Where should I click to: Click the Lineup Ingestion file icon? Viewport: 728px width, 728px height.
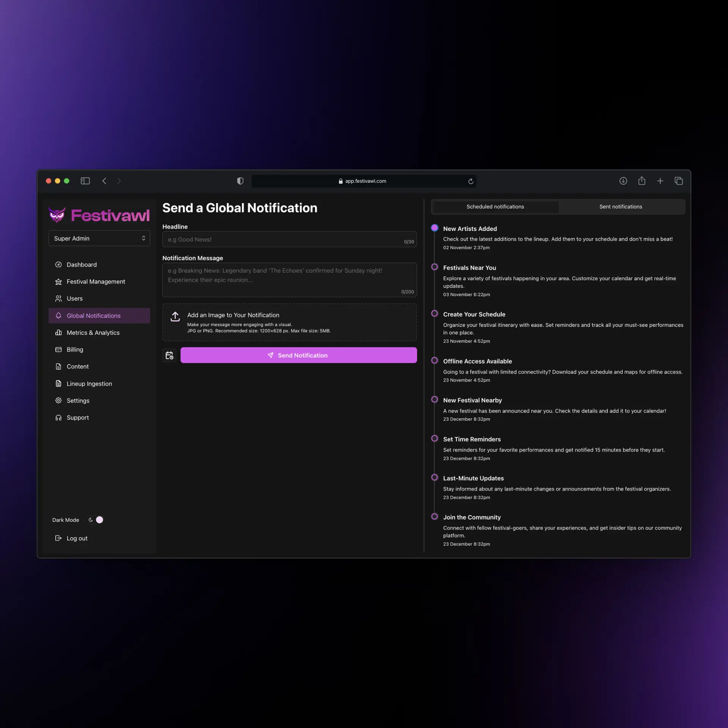click(x=58, y=383)
